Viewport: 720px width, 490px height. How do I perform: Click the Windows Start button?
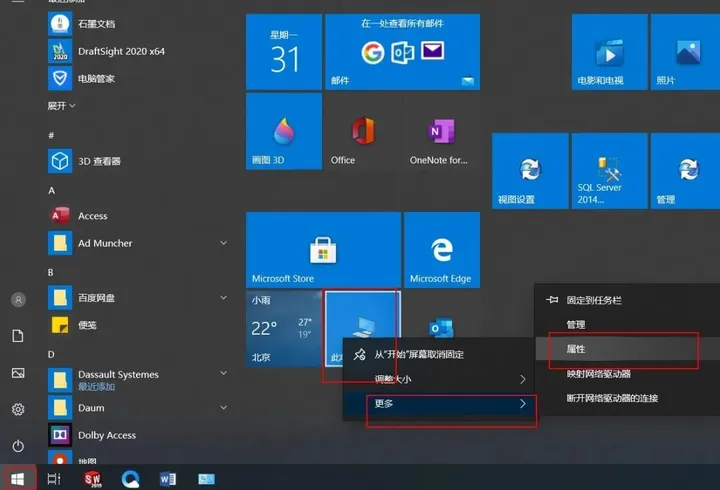click(18, 479)
